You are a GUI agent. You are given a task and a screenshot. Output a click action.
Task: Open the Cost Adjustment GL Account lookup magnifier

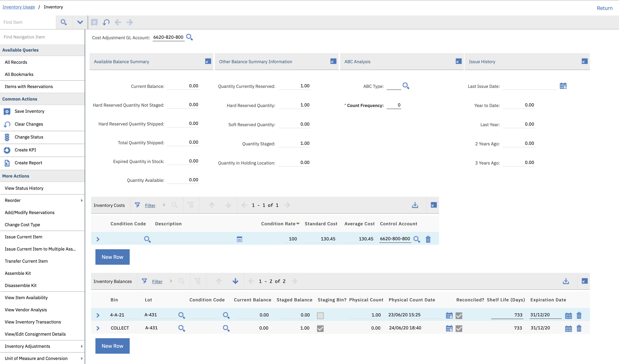point(189,37)
